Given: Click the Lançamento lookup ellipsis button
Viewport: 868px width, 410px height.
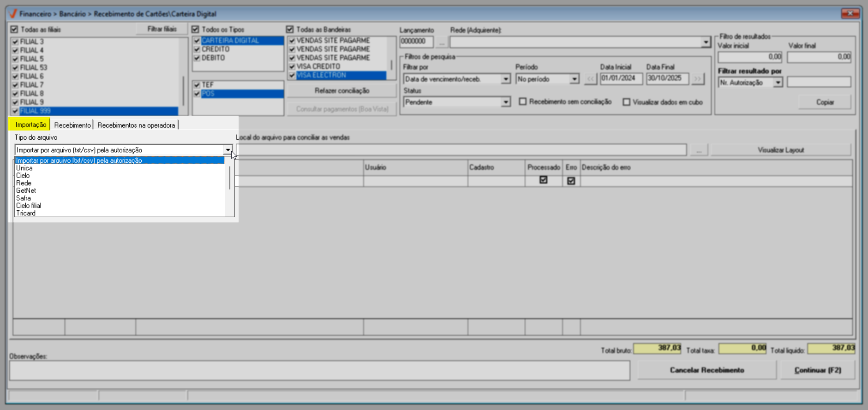Looking at the screenshot, I should [442, 42].
